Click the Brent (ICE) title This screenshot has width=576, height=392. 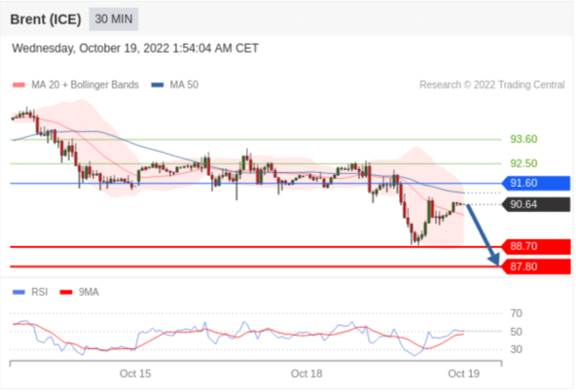(x=46, y=19)
